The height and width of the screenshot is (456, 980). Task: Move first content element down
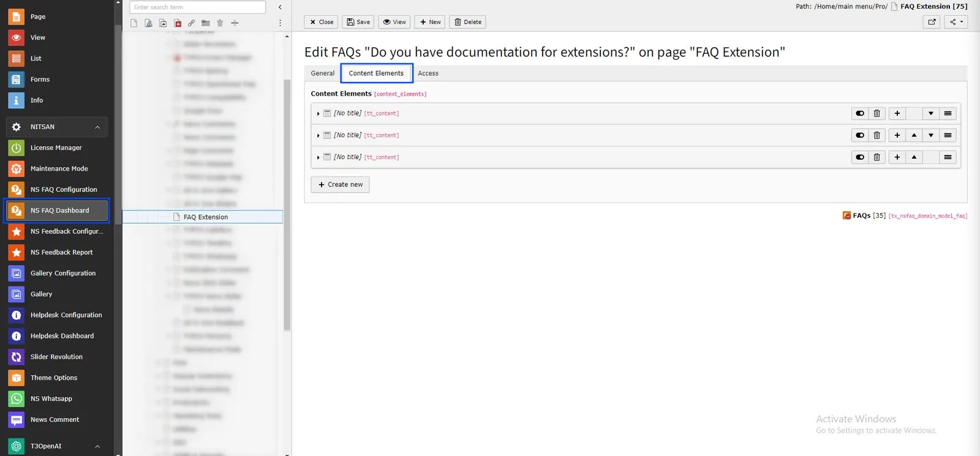point(931,113)
